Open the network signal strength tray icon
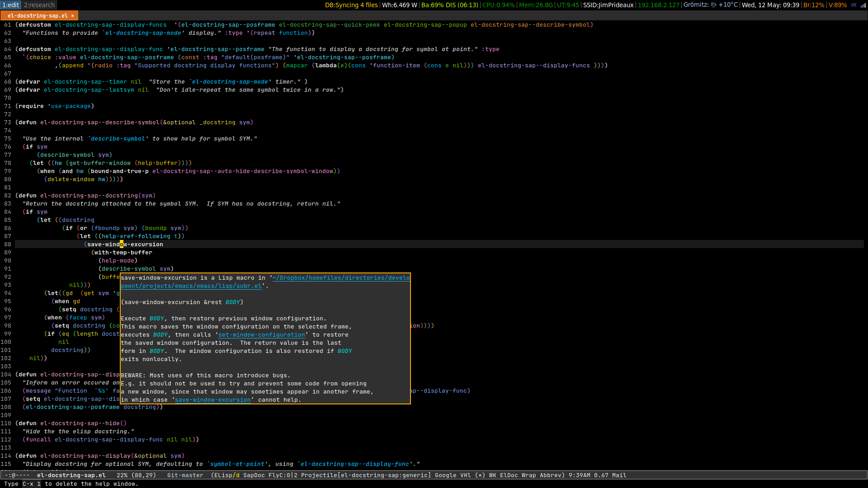 [863, 5]
